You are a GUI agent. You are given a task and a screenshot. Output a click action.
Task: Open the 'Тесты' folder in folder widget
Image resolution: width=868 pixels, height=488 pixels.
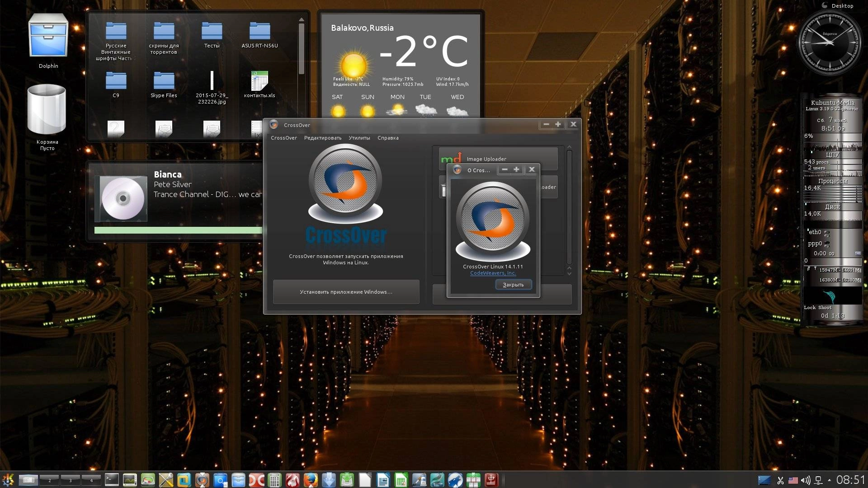(x=212, y=35)
